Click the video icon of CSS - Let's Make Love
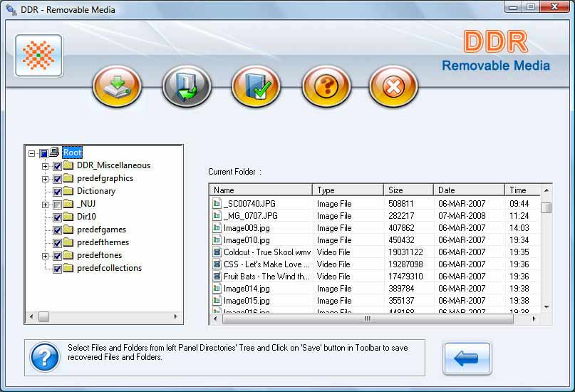 [217, 264]
